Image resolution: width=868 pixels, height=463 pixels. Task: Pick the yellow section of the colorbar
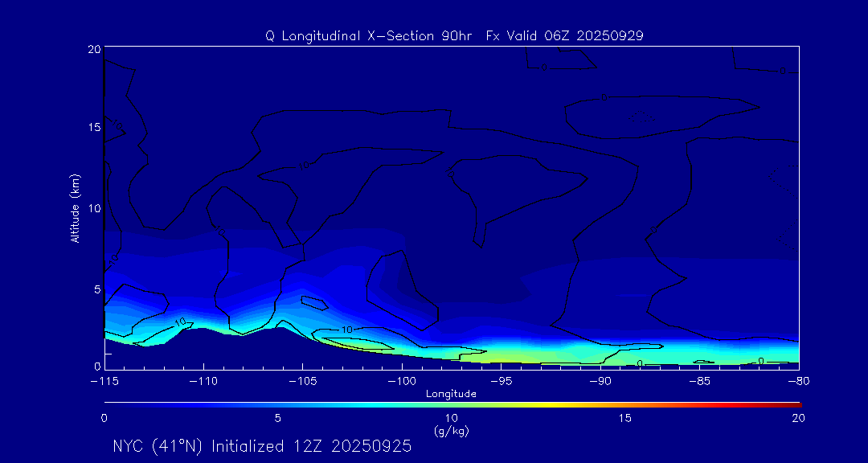(x=530, y=404)
